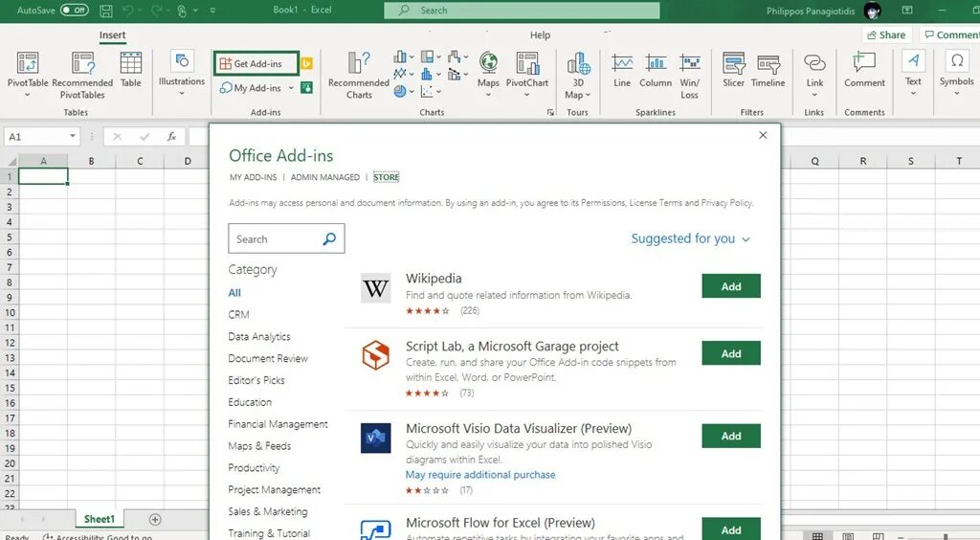Switch to the Insert ribbon tab
980x540 pixels.
click(x=113, y=35)
